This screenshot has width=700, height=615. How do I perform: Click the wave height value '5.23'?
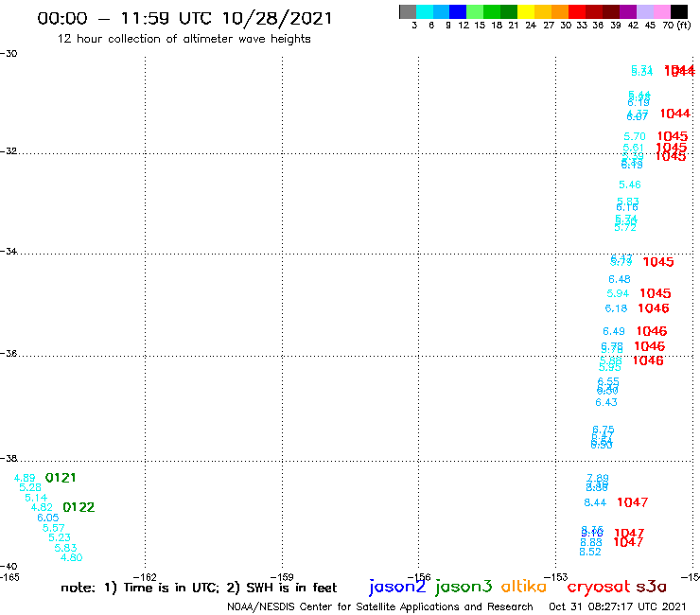(60, 537)
